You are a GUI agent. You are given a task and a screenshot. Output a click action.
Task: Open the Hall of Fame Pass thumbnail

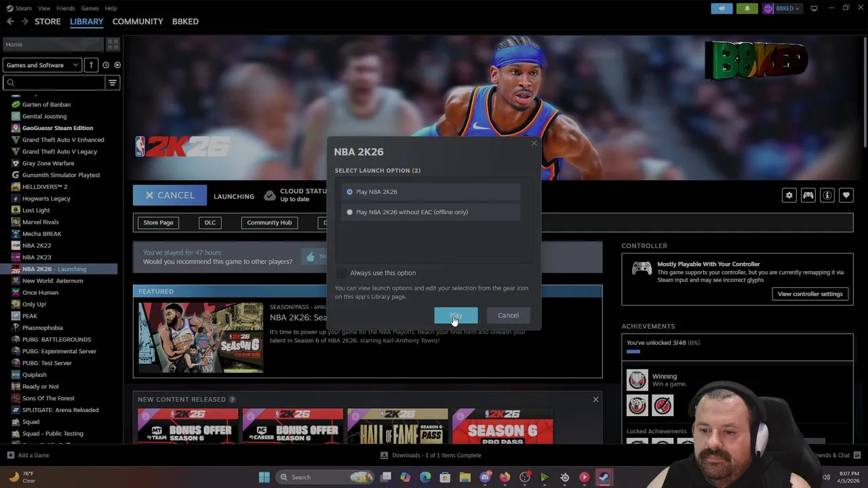coord(397,426)
